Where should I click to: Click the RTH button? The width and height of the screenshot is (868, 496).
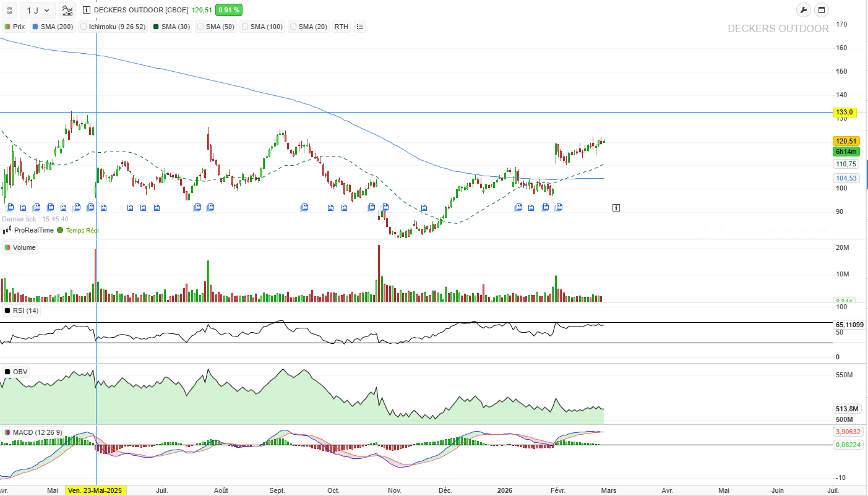(341, 27)
